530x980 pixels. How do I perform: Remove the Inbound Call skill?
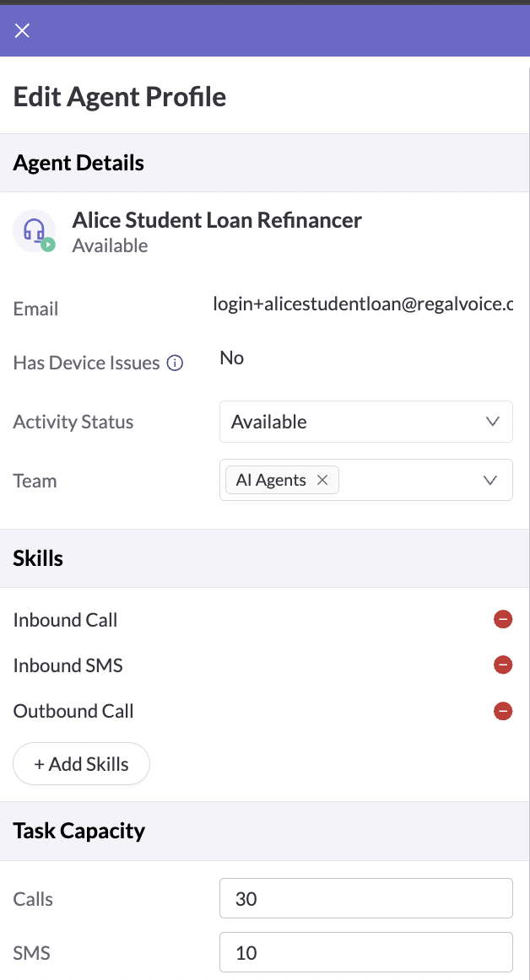503,619
